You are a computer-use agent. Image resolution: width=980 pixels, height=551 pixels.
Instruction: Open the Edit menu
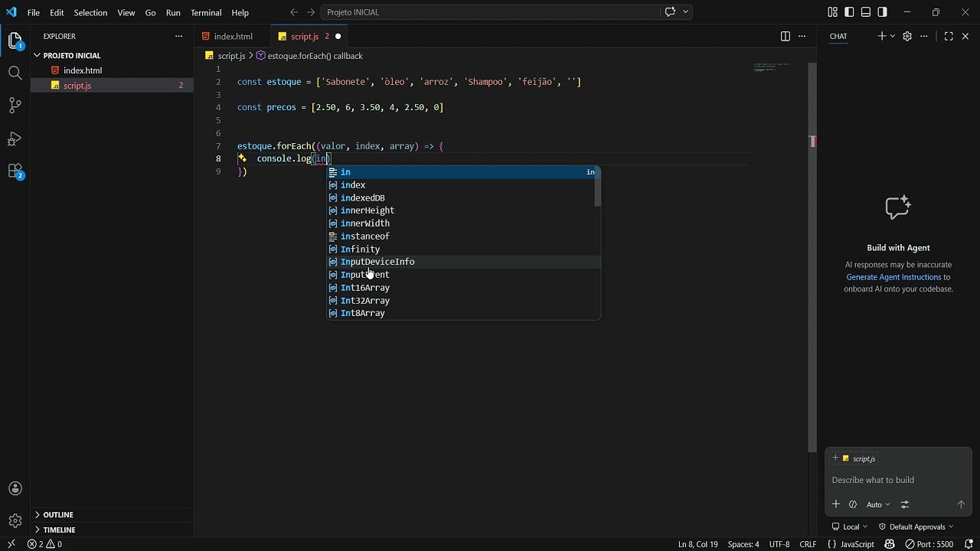click(57, 12)
